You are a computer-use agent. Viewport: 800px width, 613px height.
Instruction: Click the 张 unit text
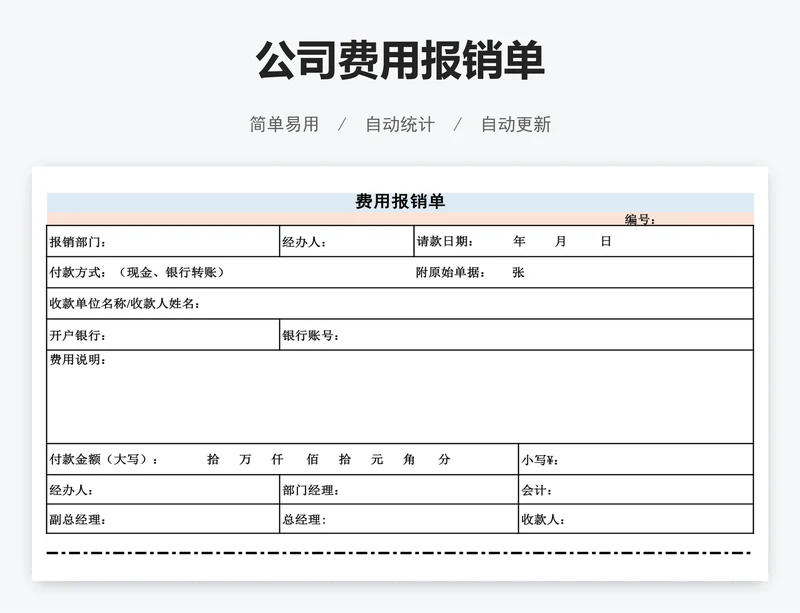click(x=518, y=273)
